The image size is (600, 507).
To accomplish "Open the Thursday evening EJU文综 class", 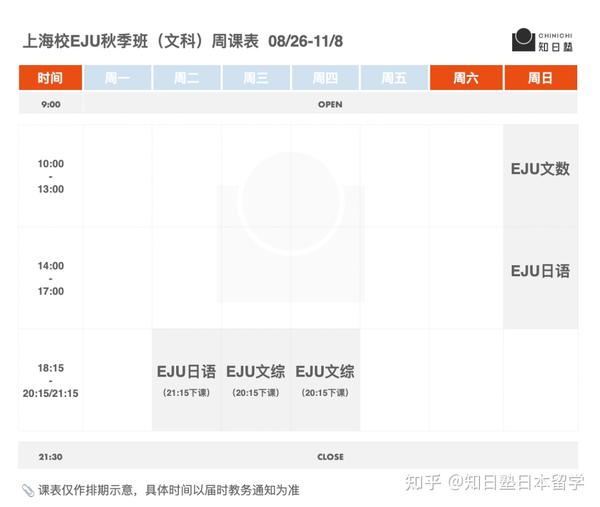I will pyautogui.click(x=325, y=380).
